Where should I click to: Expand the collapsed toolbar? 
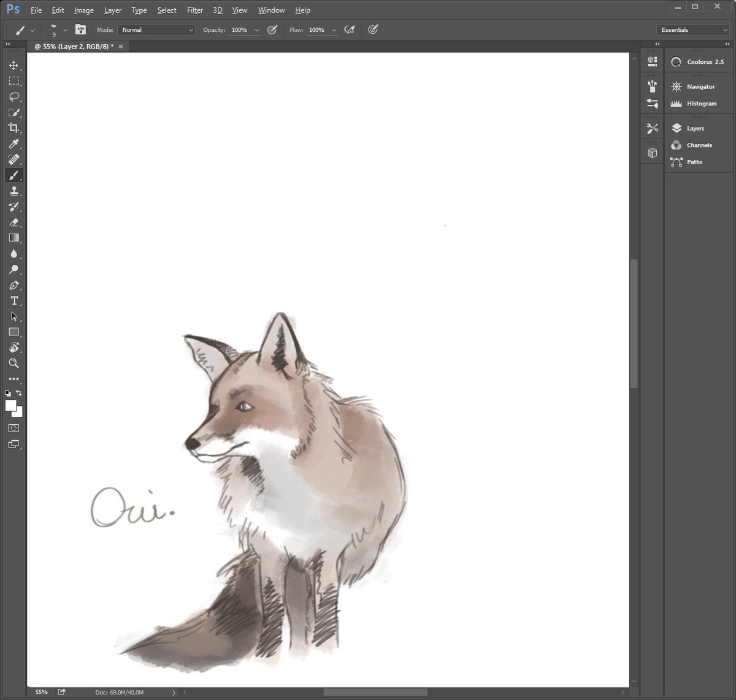[8, 44]
